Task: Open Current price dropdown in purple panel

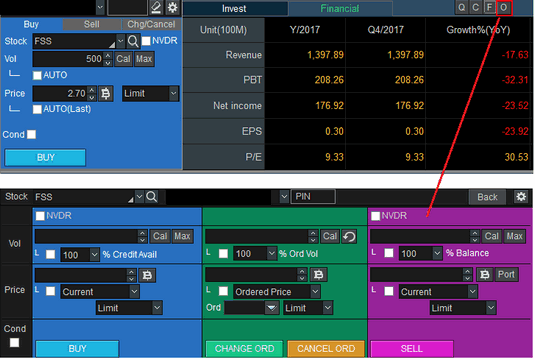Action: click(472, 292)
